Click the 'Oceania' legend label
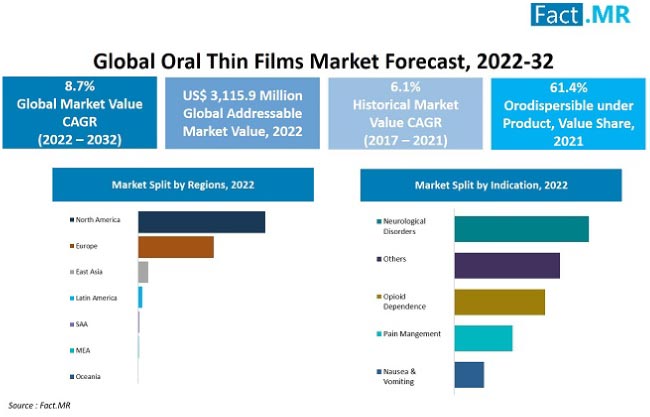This screenshot has width=650, height=417. (88, 376)
